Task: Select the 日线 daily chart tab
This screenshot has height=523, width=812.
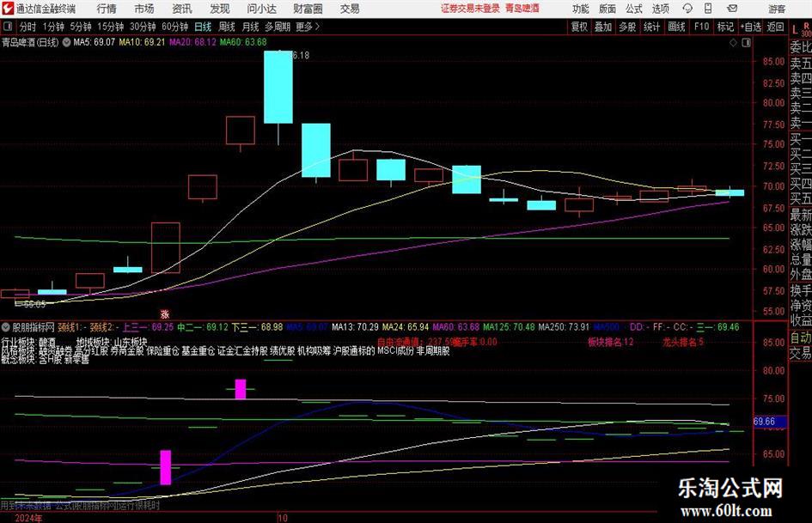Action: [x=203, y=27]
